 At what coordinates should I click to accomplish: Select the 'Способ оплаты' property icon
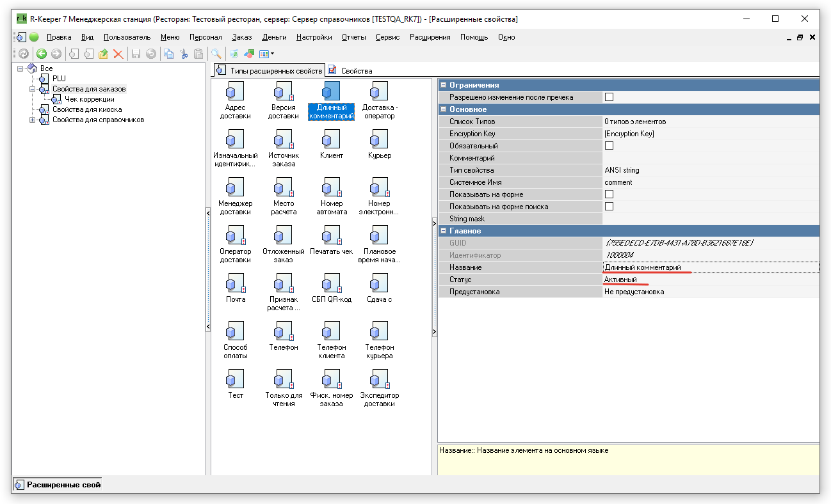(235, 331)
